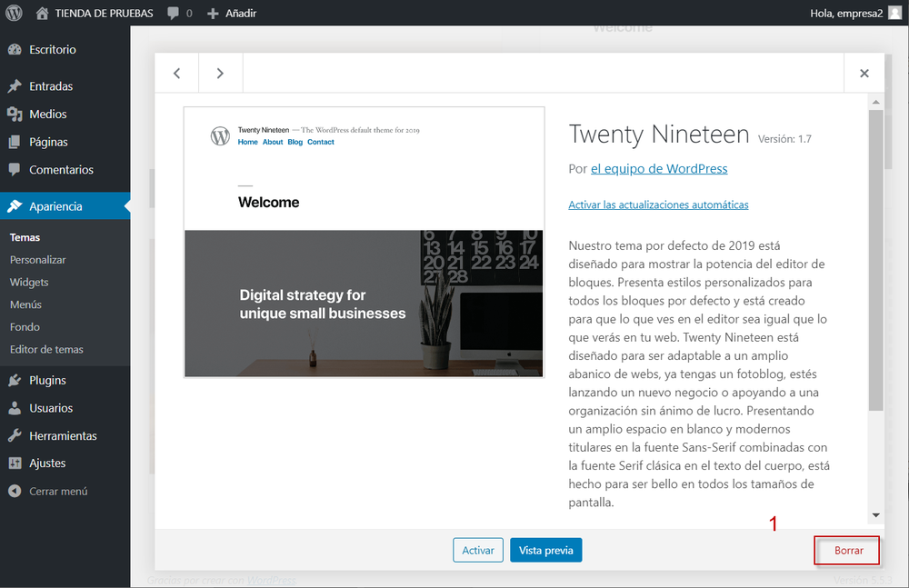Image resolution: width=909 pixels, height=588 pixels.
Task: Show the previous theme with left arrow
Action: point(177,73)
